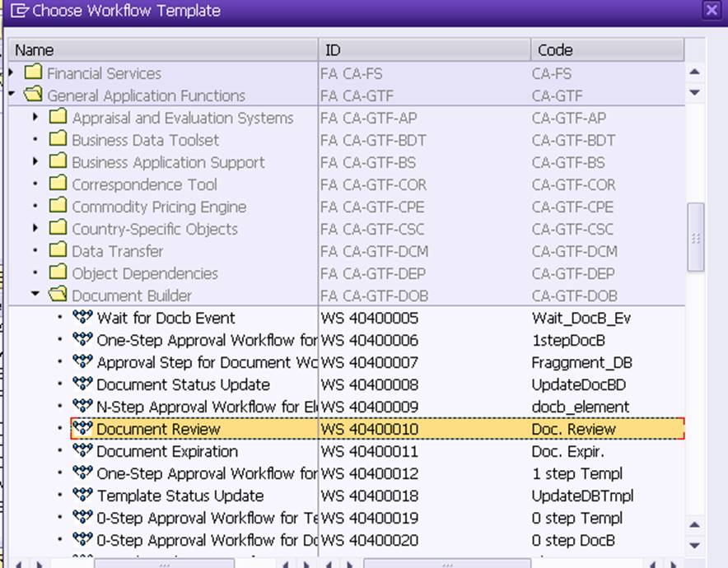Select Document Status Update workflow
Viewport: 728px width, 568px height.
pos(183,384)
